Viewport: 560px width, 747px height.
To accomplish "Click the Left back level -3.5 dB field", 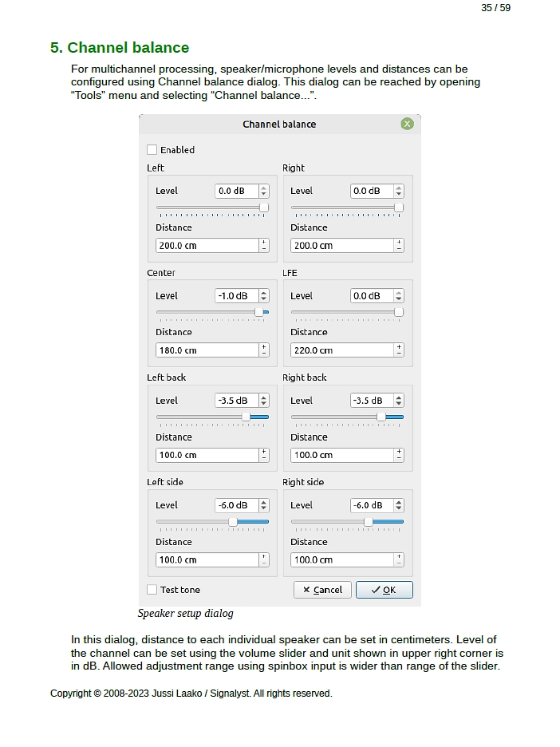I will coord(235,401).
